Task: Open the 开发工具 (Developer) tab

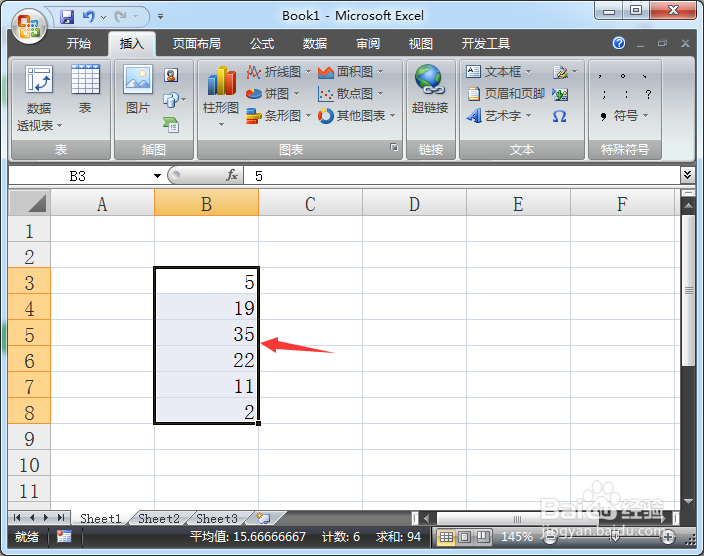Action: (486, 44)
